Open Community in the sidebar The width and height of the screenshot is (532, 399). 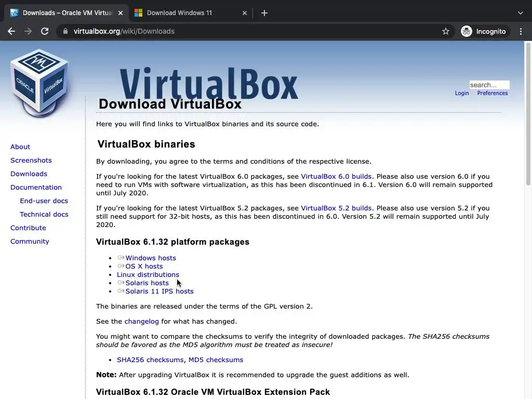[30, 242]
